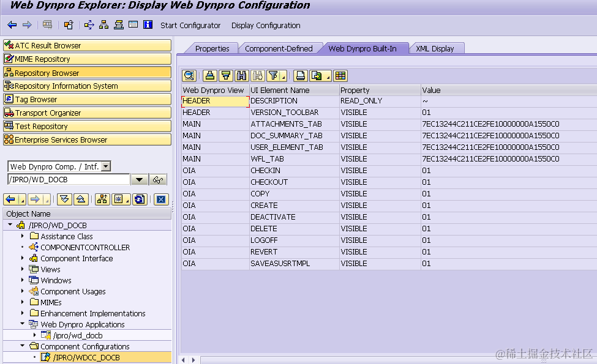Open the Repository Information System
Image resolution: width=597 pixels, height=364 pixels.
[x=87, y=86]
